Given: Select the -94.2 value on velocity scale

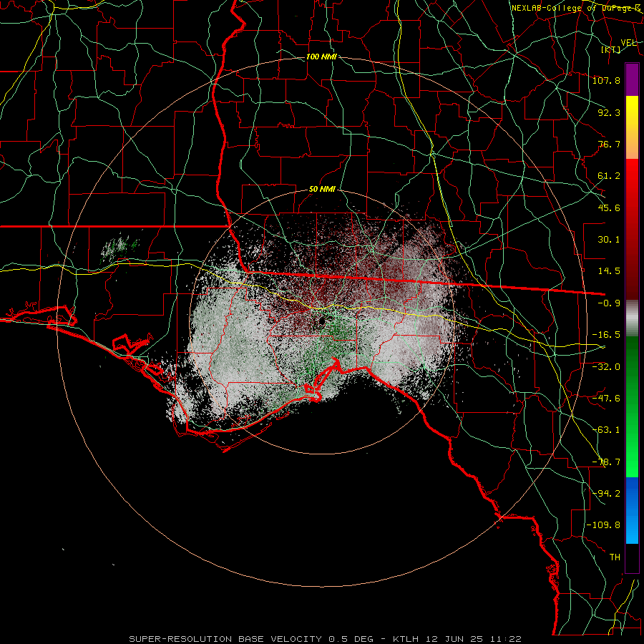Looking at the screenshot, I should [606, 493].
